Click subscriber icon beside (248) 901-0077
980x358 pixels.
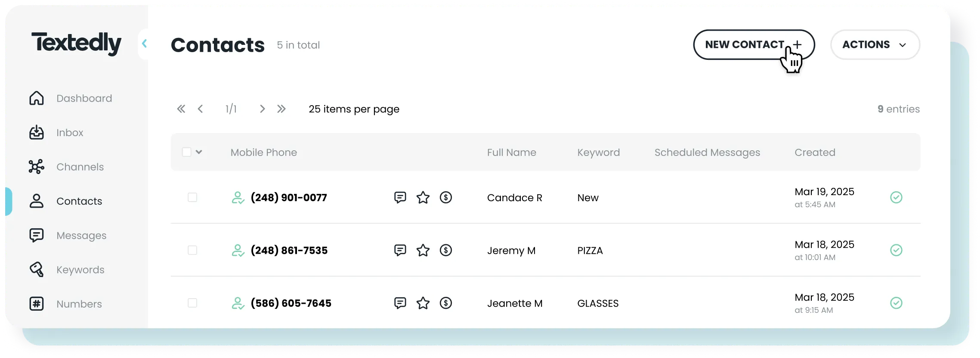pyautogui.click(x=238, y=198)
